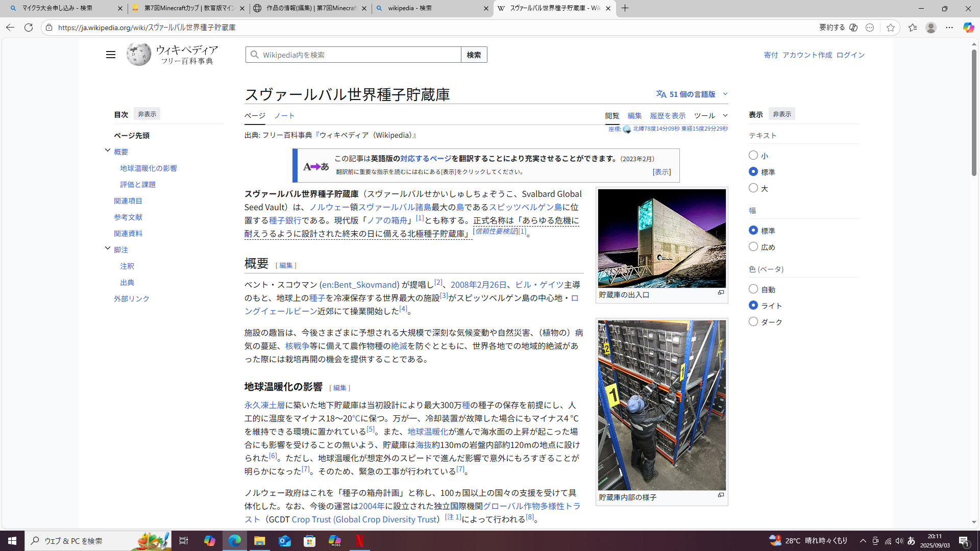Open the Microsoft 365 taskbar app
The image size is (980, 551).
tap(335, 541)
